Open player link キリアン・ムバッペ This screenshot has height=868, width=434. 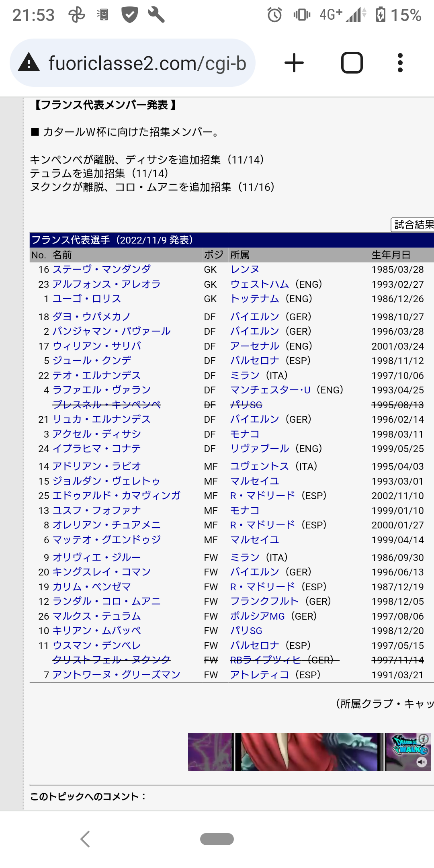[96, 631]
